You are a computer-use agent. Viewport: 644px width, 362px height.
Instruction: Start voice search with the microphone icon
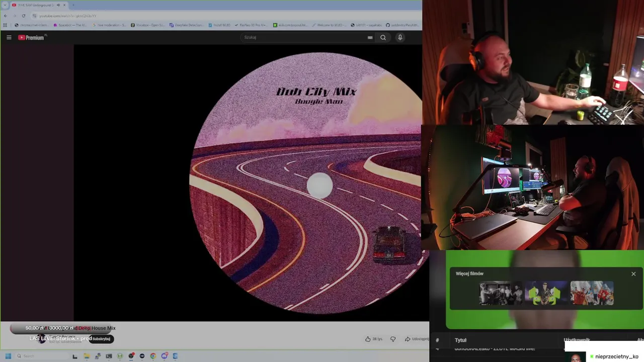400,37
